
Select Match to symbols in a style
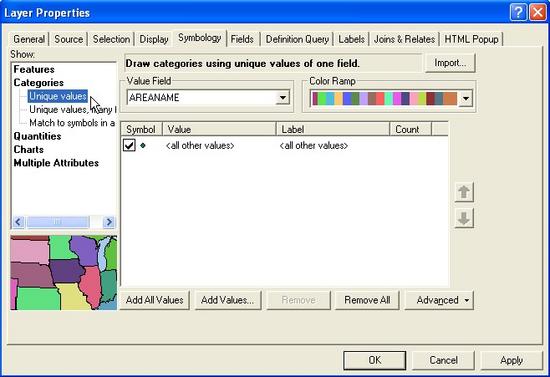point(72,123)
